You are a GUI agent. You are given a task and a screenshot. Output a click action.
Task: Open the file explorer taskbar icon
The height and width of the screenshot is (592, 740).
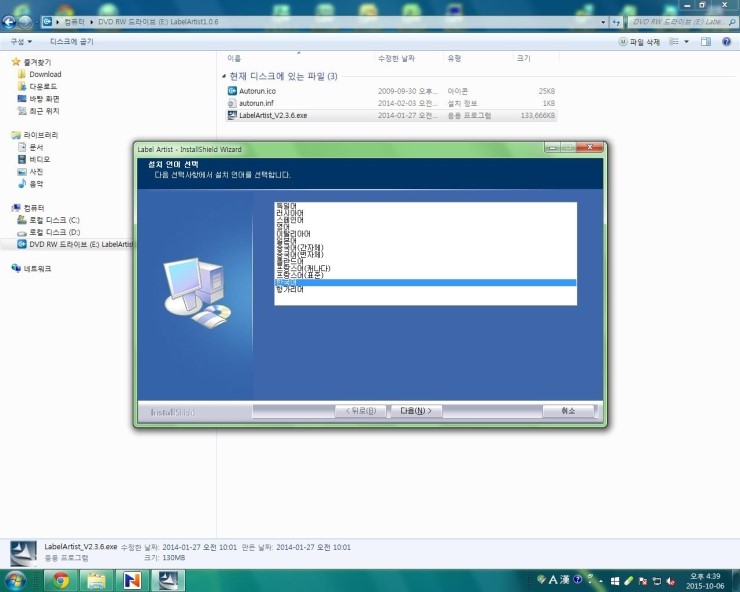(x=96, y=580)
